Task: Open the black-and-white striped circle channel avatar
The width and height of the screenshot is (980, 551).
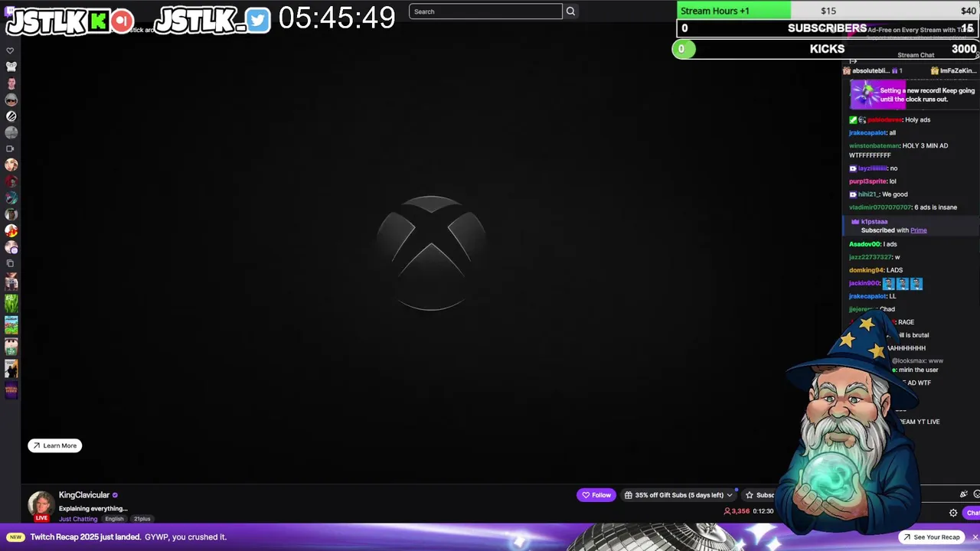Action: pyautogui.click(x=11, y=116)
